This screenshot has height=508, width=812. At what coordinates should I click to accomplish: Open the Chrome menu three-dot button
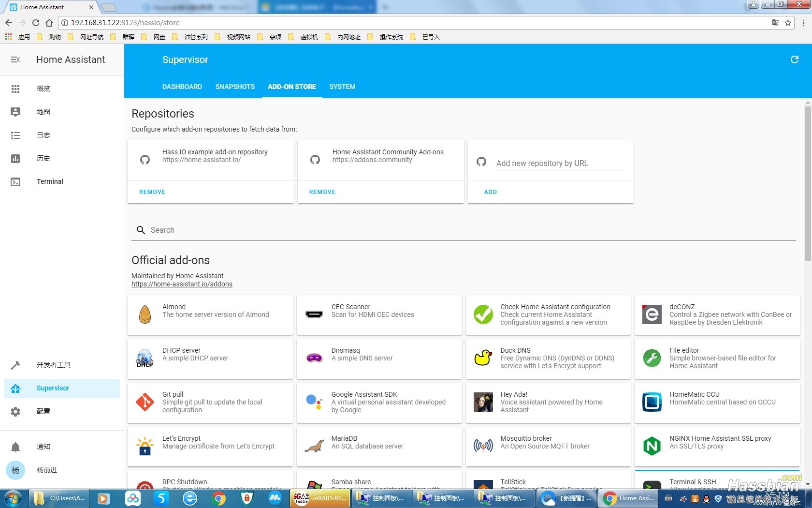pos(803,23)
